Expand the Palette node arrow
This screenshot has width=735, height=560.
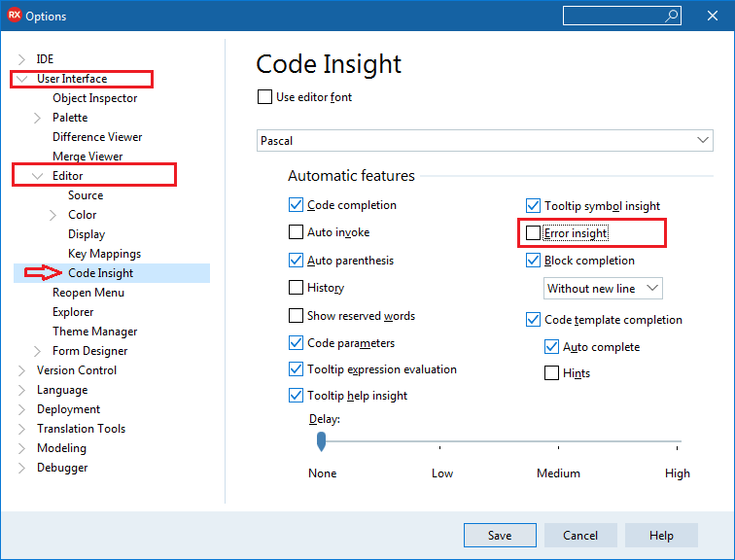pyautogui.click(x=38, y=118)
